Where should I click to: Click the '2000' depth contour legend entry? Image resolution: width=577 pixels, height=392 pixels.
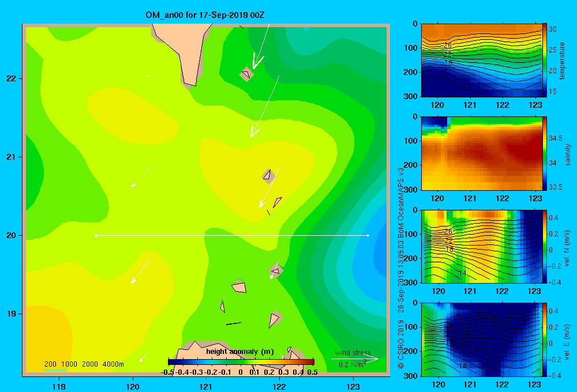(x=90, y=364)
